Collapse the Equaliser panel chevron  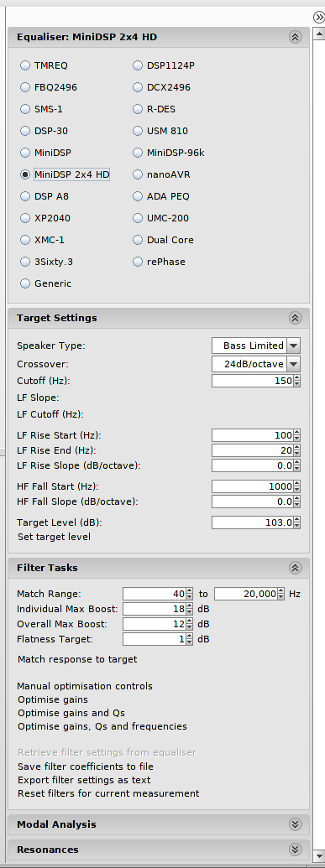click(x=295, y=37)
